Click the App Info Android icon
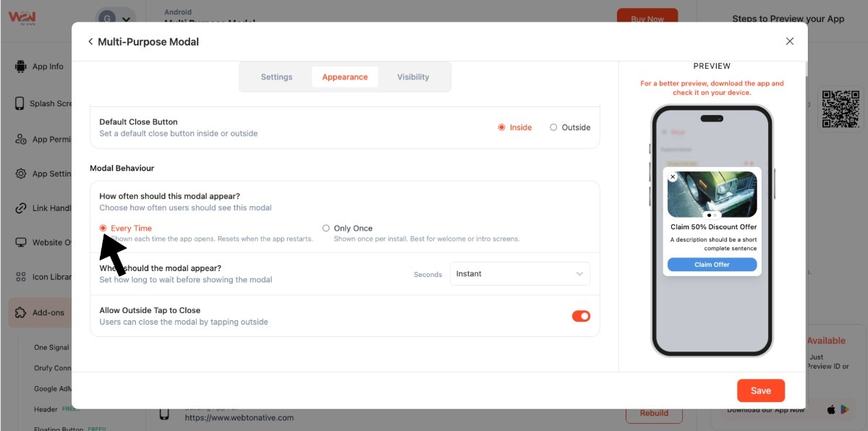Screen dimensions: 868x431 point(20,67)
